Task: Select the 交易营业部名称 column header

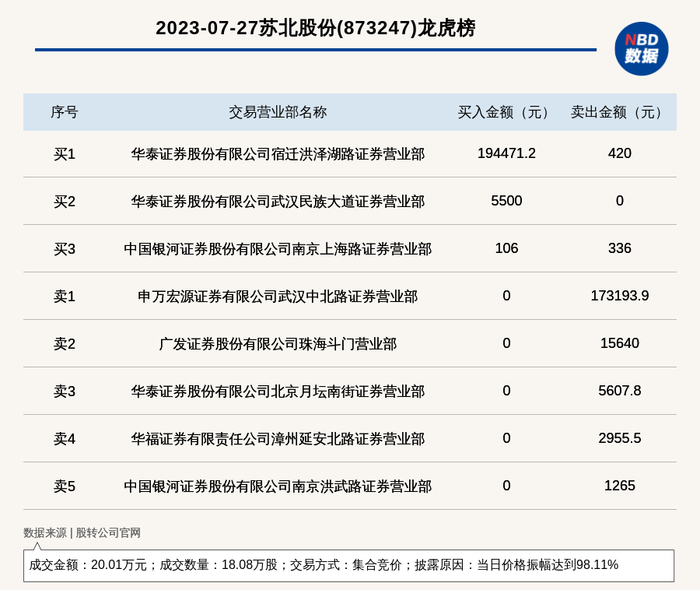Action: point(278,112)
